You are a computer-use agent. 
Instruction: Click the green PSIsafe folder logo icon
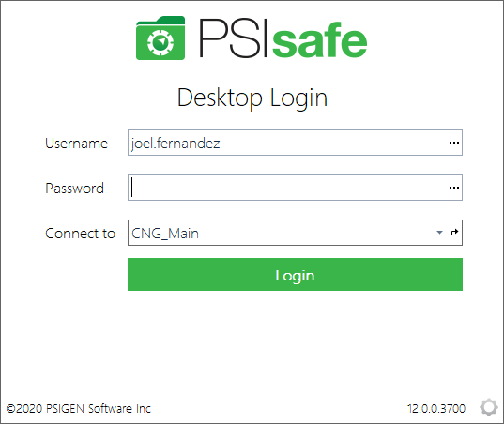pyautogui.click(x=160, y=38)
